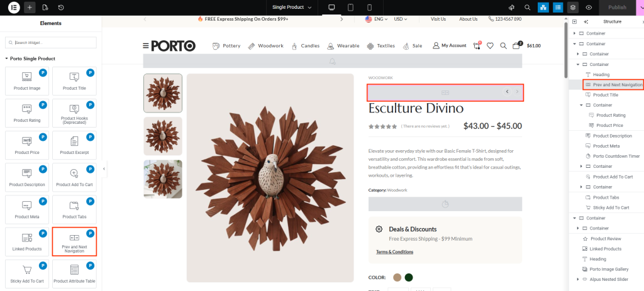Switch to tablet preview mode
The height and width of the screenshot is (291, 644).
pos(350,8)
